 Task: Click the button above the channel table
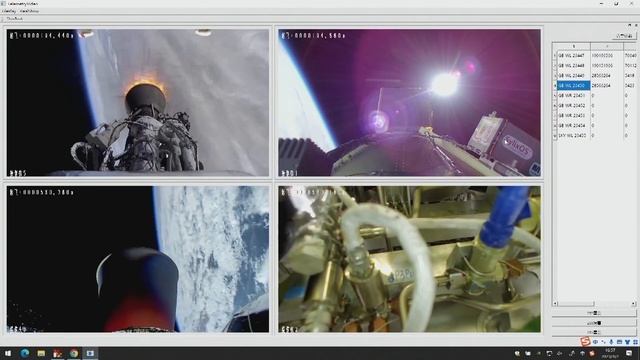pyautogui.click(x=624, y=36)
